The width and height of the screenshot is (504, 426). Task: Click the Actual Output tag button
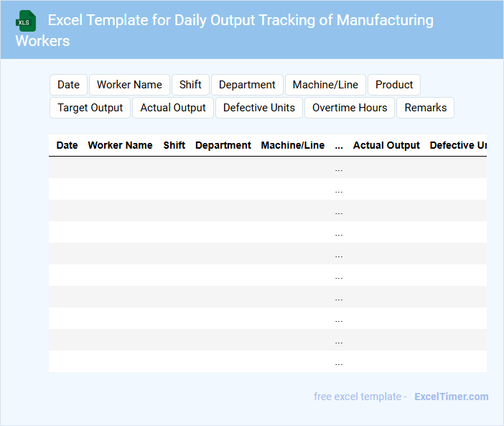tap(173, 108)
